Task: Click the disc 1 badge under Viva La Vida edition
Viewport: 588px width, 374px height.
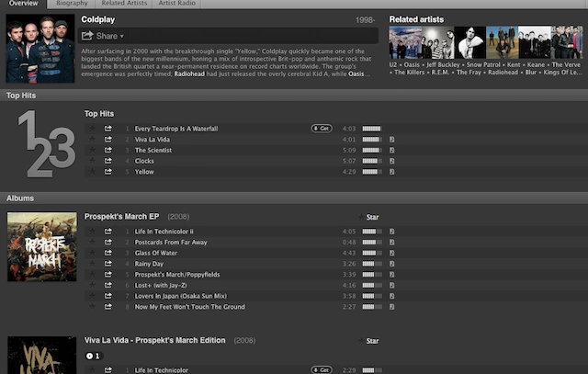Action: coord(94,356)
